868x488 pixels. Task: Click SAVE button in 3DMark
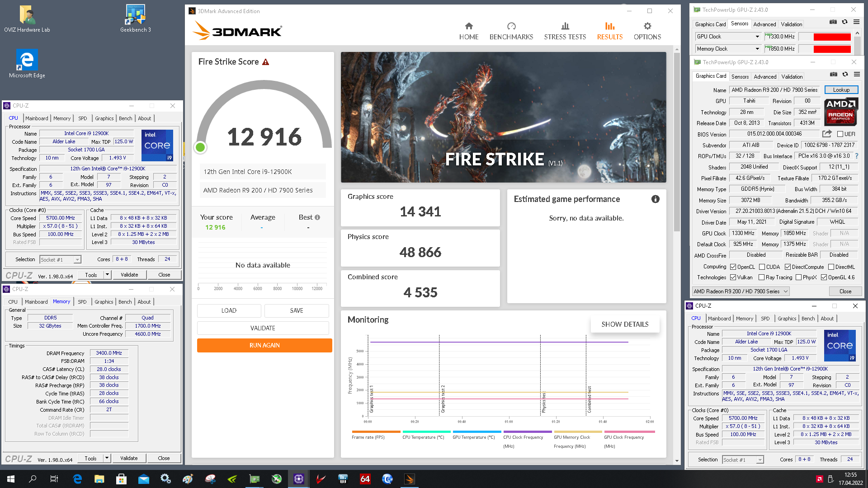(x=297, y=310)
